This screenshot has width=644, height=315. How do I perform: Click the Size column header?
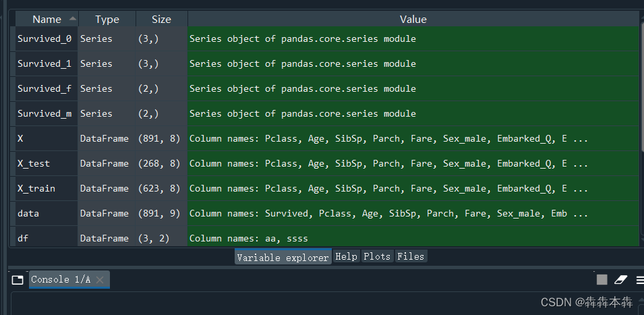[x=161, y=19]
